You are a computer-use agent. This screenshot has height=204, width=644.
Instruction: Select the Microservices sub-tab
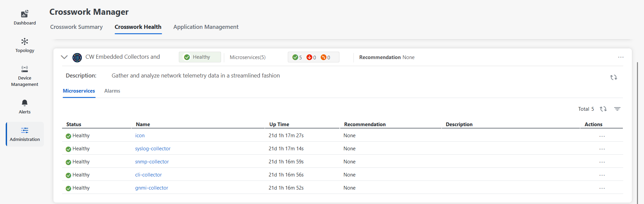79,91
